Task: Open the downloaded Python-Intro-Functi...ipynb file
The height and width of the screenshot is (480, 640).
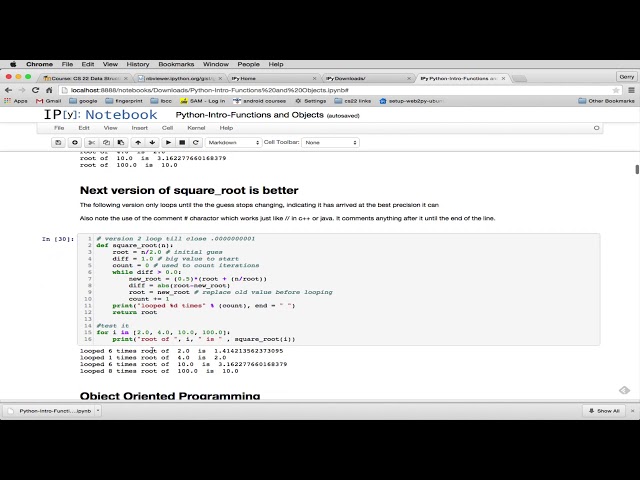Action: coord(51,411)
